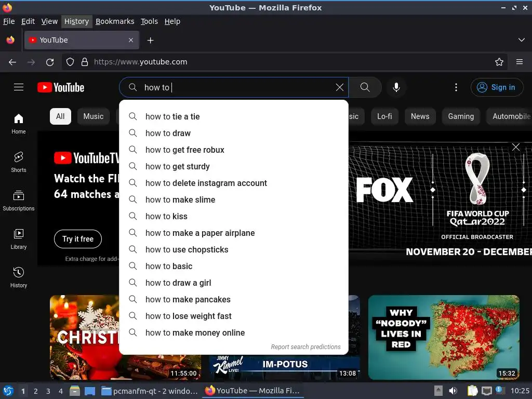Screen dimensions: 532x399
Task: Click Report search predictions link
Action: 305,347
